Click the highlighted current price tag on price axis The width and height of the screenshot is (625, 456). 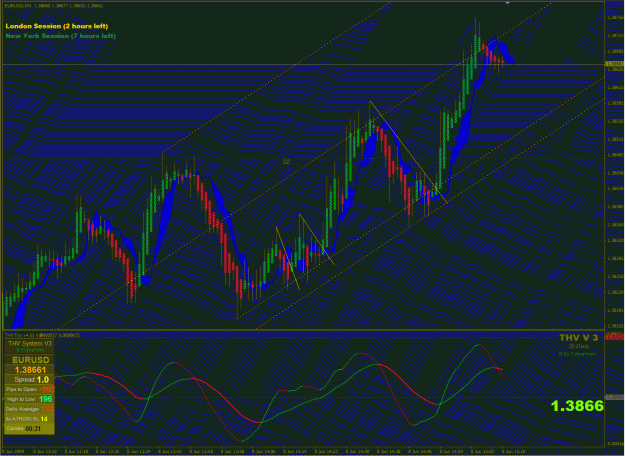pyautogui.click(x=615, y=64)
